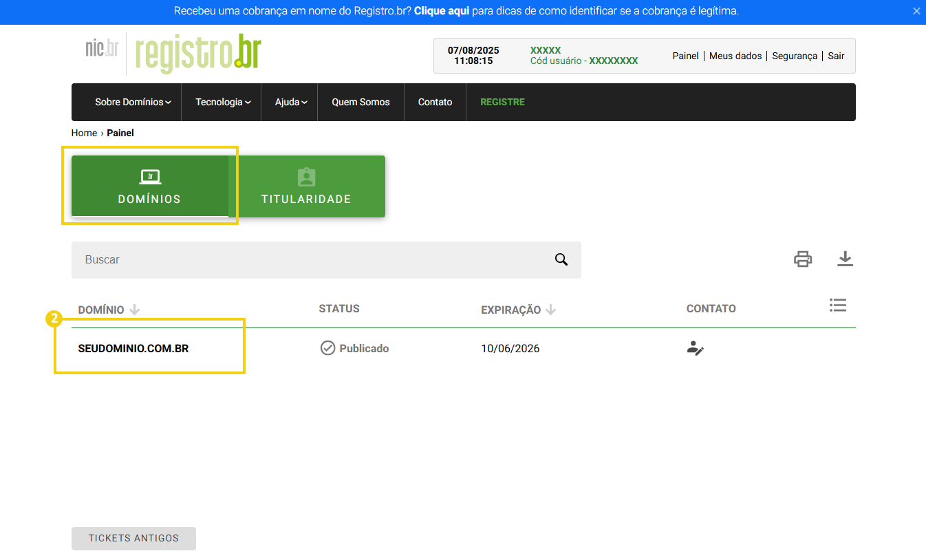This screenshot has width=926, height=560.
Task: Click the Painel breadcrumb
Action: 120,133
